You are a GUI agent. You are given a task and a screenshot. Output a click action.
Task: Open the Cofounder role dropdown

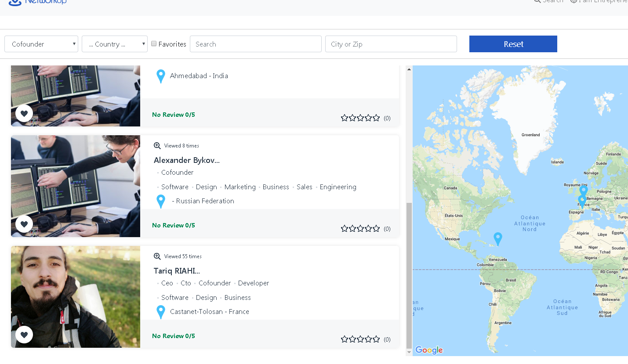click(x=41, y=43)
